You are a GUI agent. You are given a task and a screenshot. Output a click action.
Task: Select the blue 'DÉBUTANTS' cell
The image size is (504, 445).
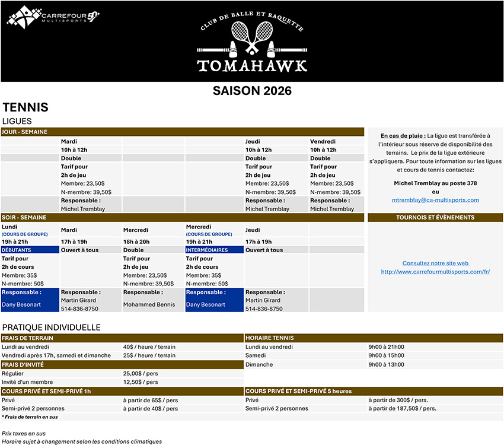[x=30, y=250]
